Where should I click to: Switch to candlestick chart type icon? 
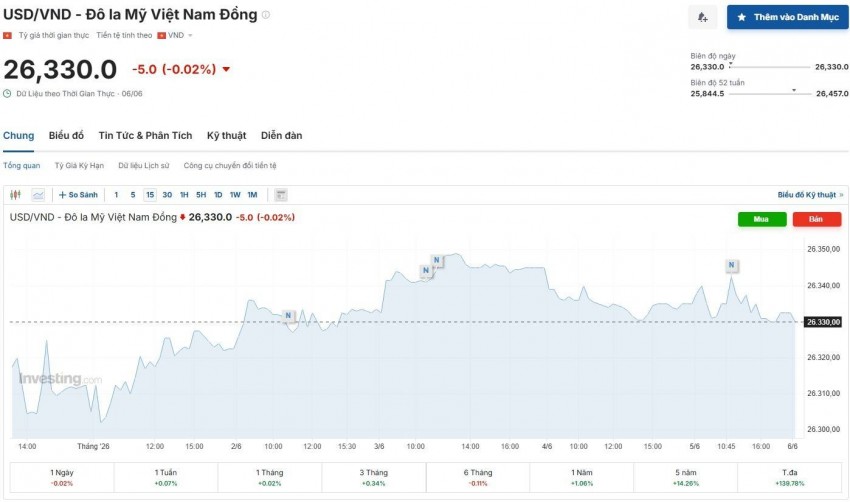[15, 195]
